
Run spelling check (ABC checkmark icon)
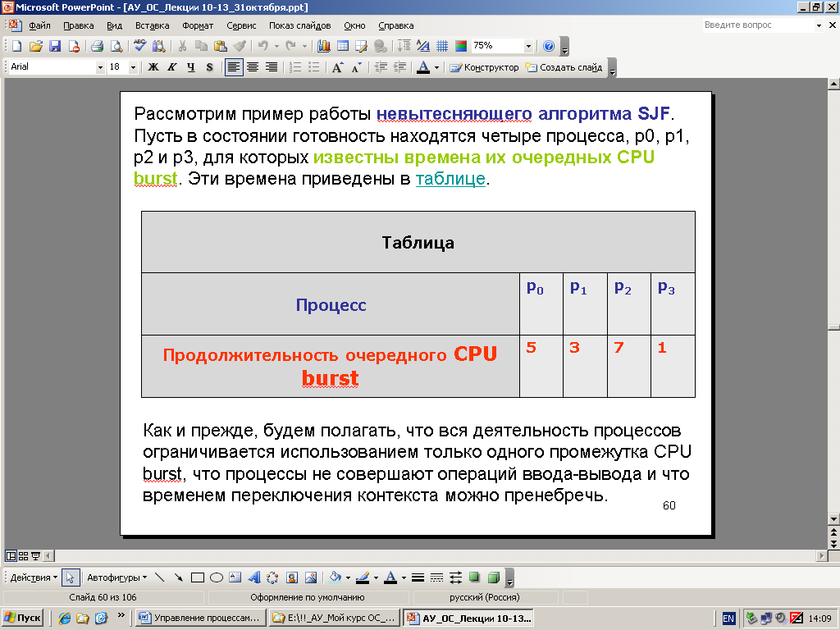pos(139,46)
